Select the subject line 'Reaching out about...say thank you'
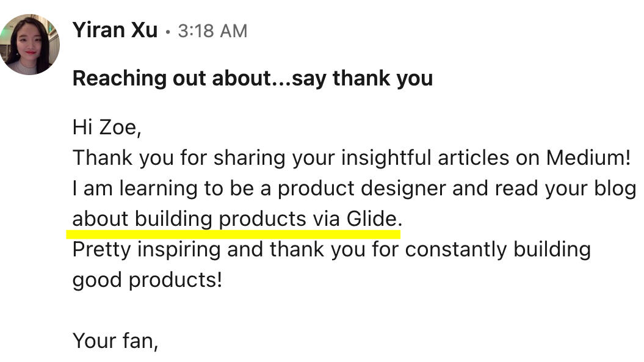The height and width of the screenshot is (362, 644). pos(252,79)
